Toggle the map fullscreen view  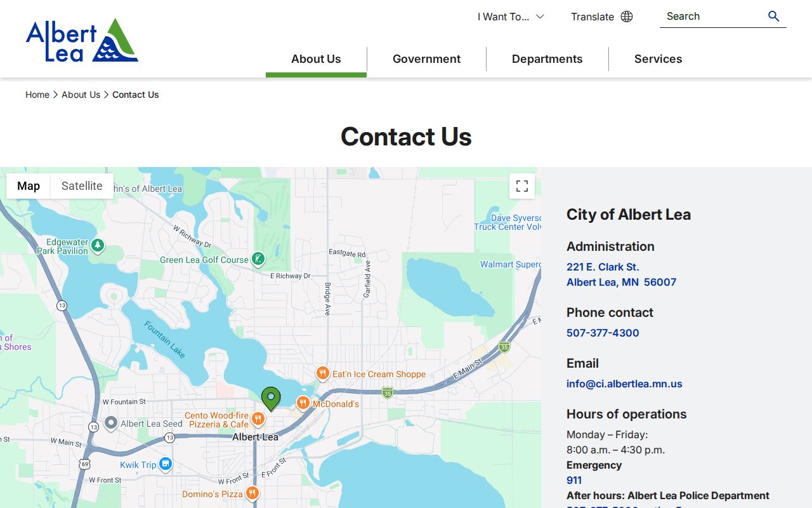[x=522, y=186]
